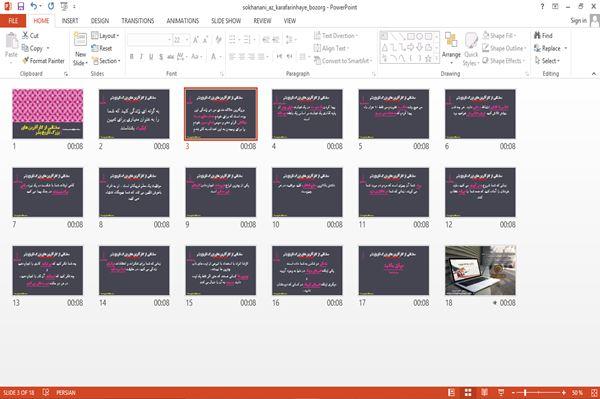
Task: Click the Undo icon in quick access toolbar
Action: click(x=34, y=7)
